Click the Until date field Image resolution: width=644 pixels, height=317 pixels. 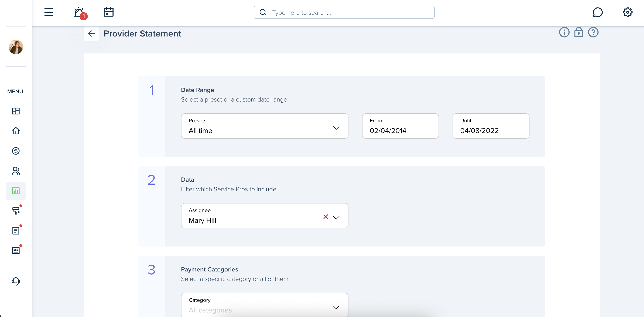click(x=491, y=126)
